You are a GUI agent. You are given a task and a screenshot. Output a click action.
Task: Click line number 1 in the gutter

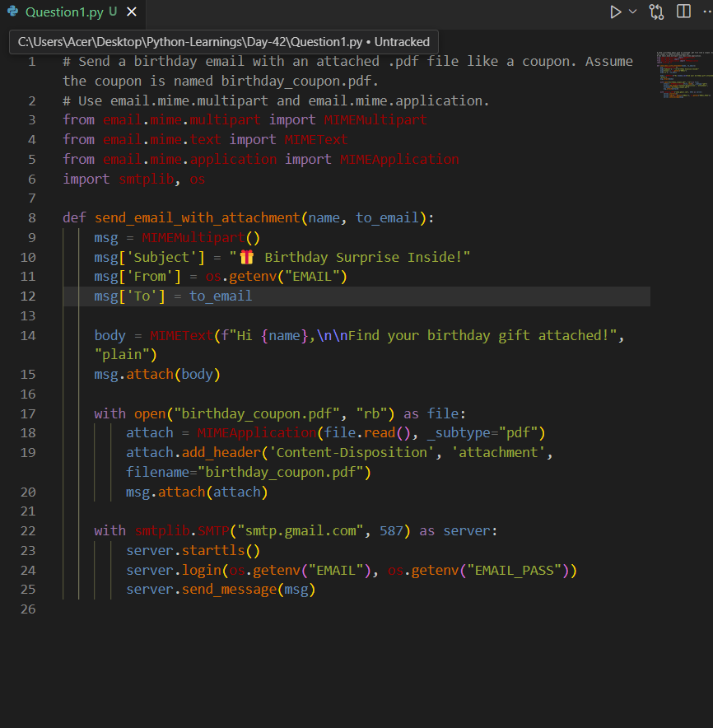tap(31, 61)
